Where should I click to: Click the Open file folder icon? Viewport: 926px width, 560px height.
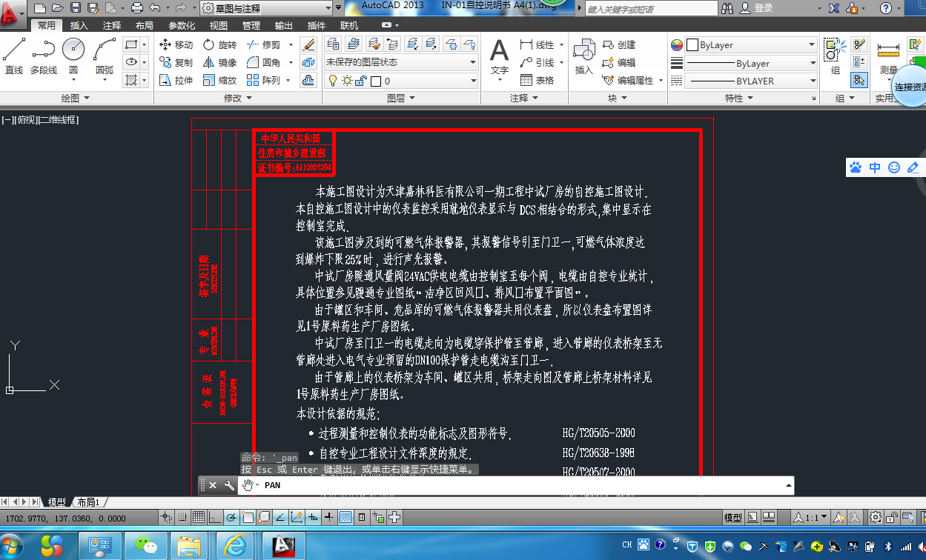coord(56,8)
